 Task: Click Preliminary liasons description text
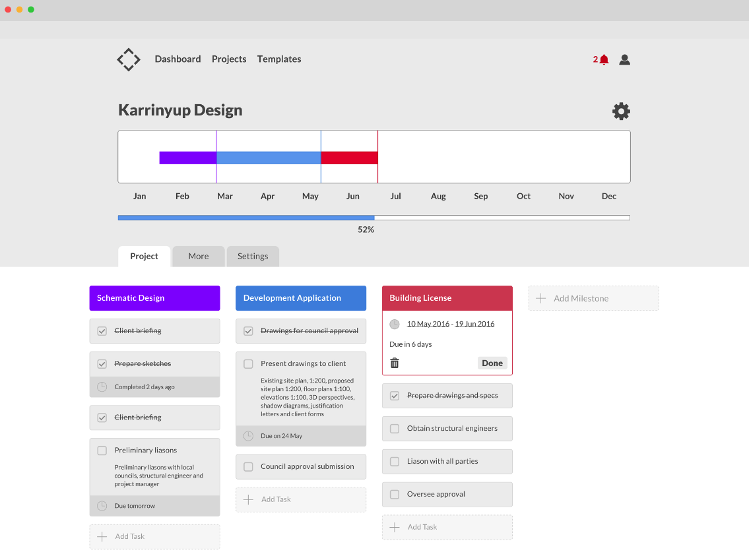click(x=158, y=476)
